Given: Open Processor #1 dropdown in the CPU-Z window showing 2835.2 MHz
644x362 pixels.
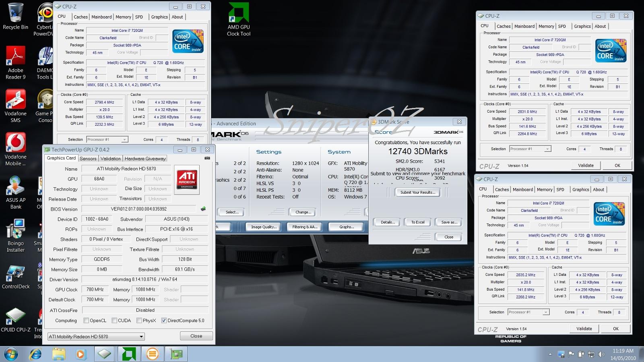Looking at the screenshot, I should click(x=528, y=312).
